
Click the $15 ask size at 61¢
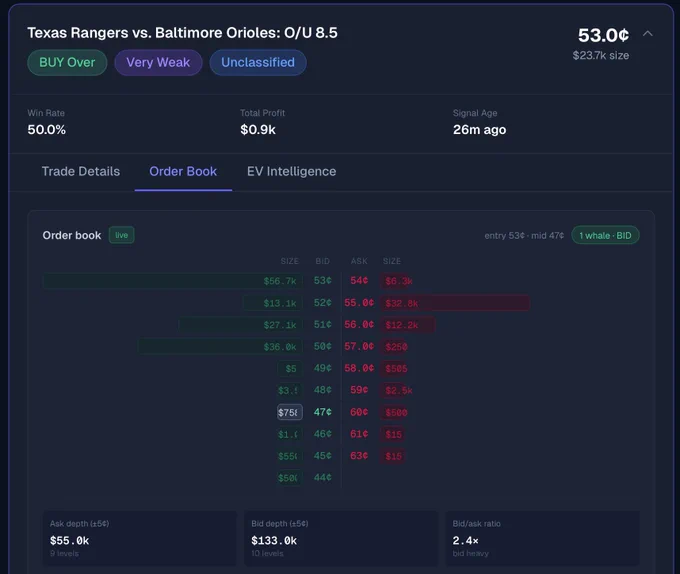pyautogui.click(x=393, y=434)
